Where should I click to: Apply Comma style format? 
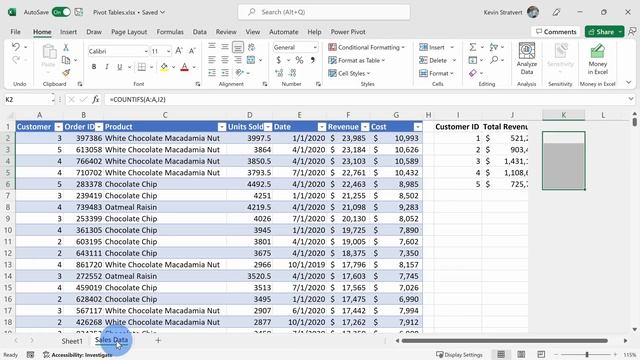312,60
